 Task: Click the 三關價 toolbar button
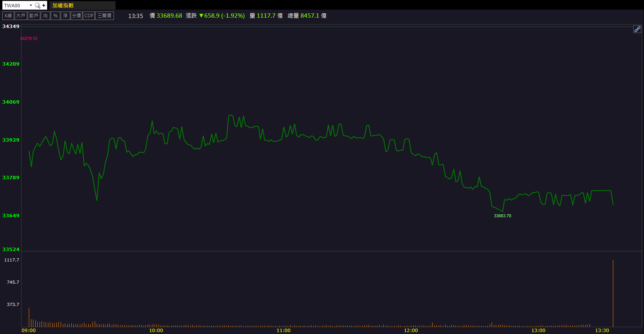click(104, 16)
